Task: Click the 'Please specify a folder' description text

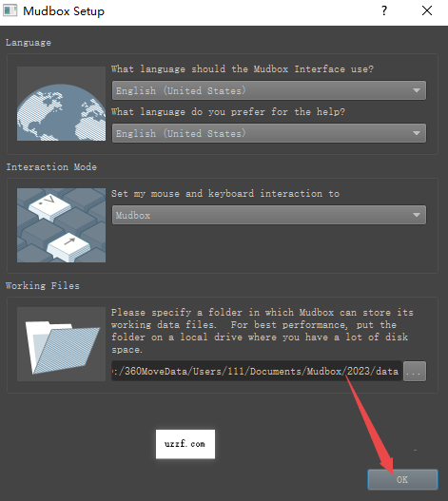Action: click(263, 331)
